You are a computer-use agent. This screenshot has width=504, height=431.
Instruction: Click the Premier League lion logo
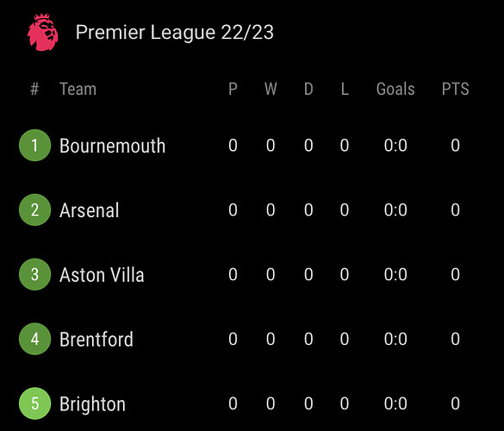43,32
